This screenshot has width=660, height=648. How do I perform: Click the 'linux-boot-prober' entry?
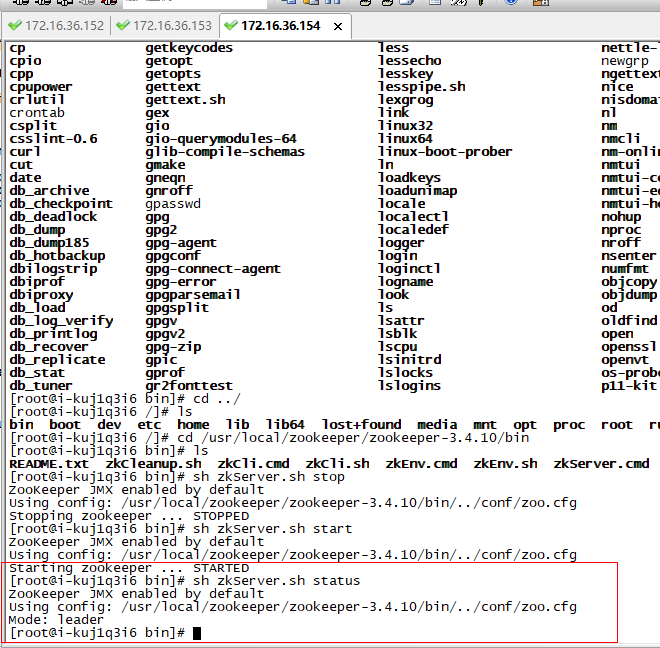click(445, 152)
